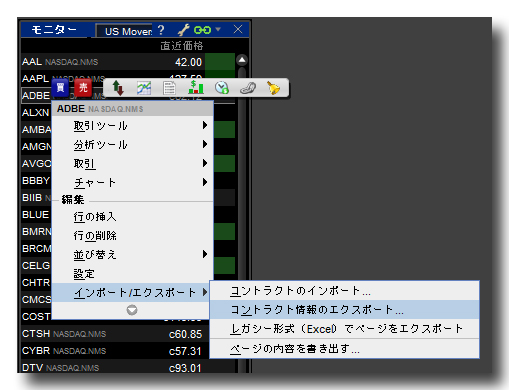Click scrollbar up arrow in watchlist
The width and height of the screenshot is (509, 390).
pyautogui.click(x=242, y=60)
